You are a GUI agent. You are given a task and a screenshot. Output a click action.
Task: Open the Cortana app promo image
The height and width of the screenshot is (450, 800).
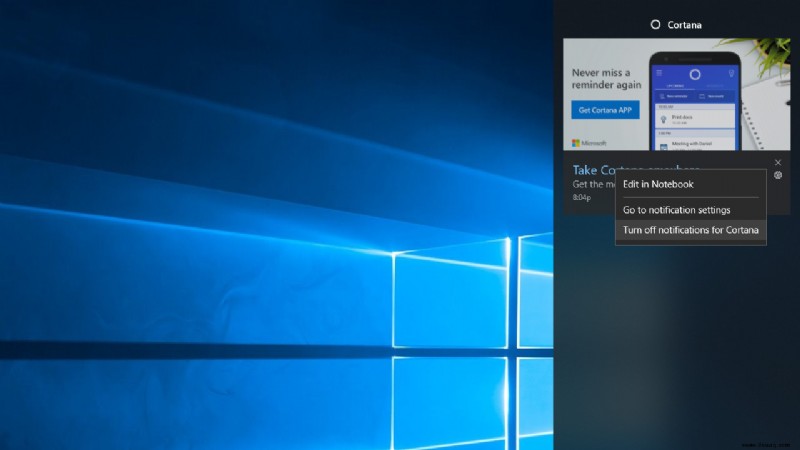677,94
